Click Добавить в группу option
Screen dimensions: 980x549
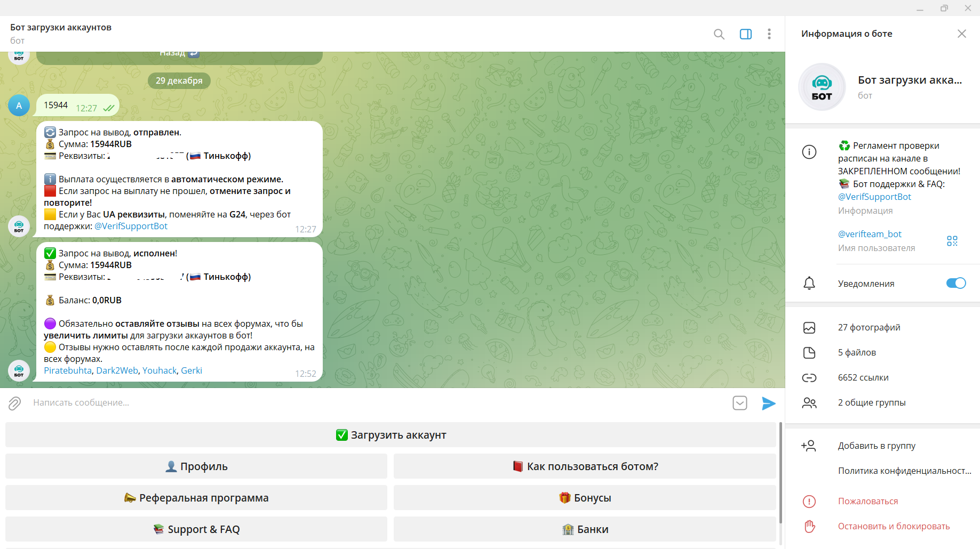(876, 446)
